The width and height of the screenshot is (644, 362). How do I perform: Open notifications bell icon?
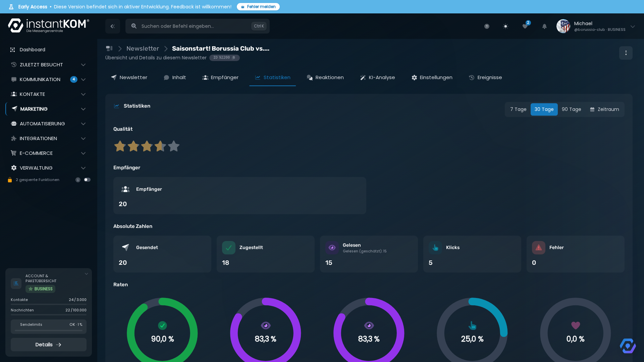pyautogui.click(x=544, y=26)
